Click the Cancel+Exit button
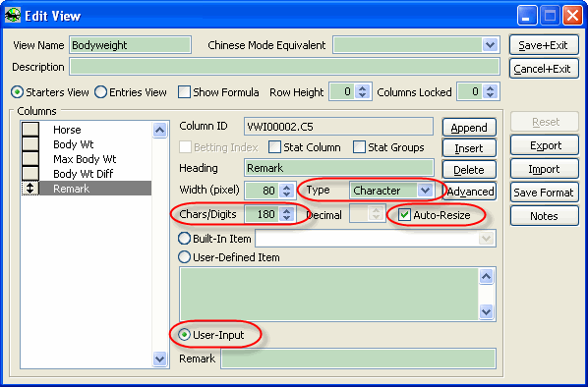Screen dimensions: 588x387 coord(544,69)
